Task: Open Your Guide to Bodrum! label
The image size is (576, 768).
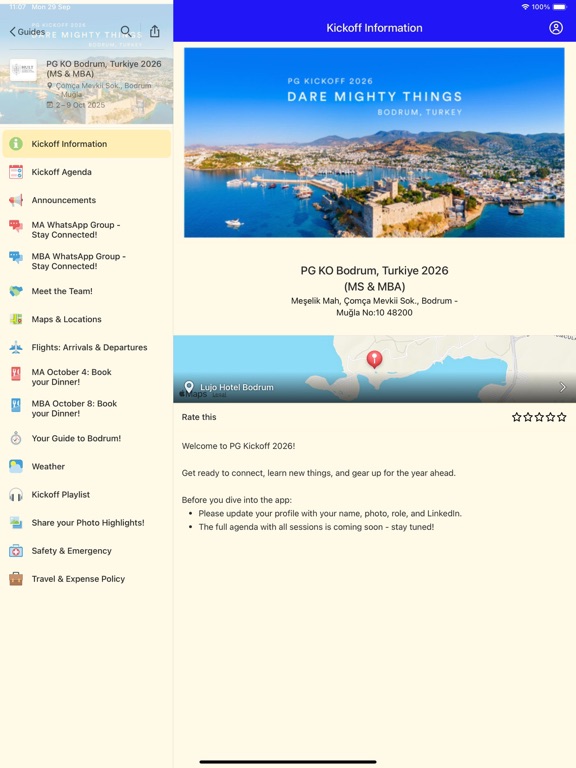Action: tap(76, 438)
